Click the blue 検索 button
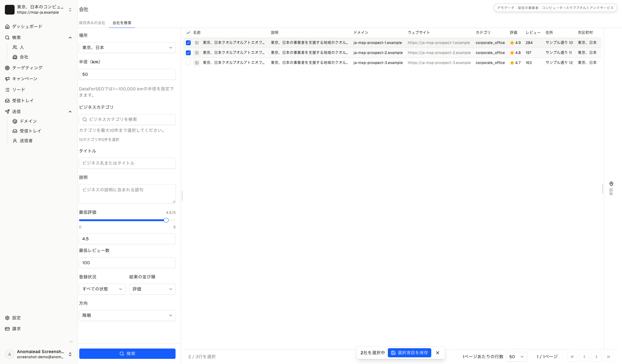The image size is (622, 364). pos(127,354)
